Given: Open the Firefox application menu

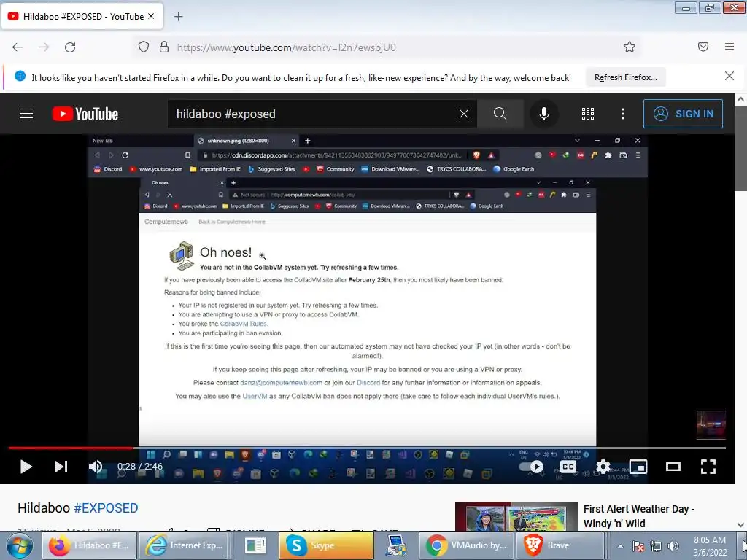Looking at the screenshot, I should tap(729, 47).
